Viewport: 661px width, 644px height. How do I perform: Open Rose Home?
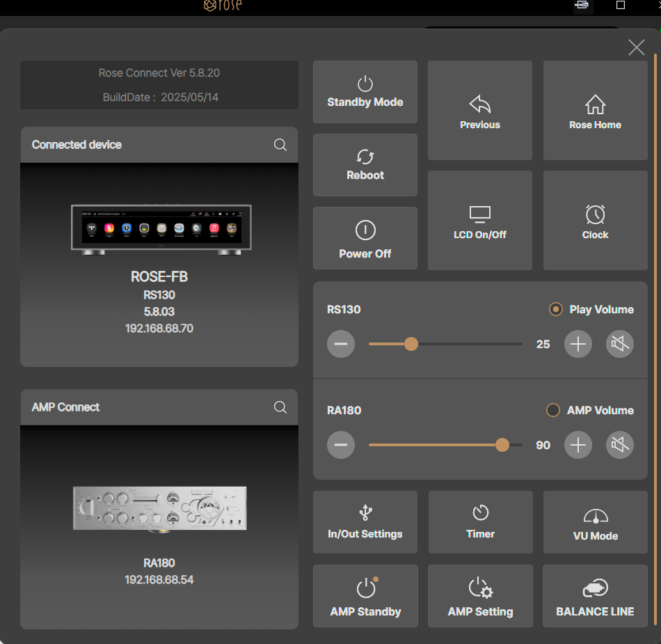coord(595,111)
